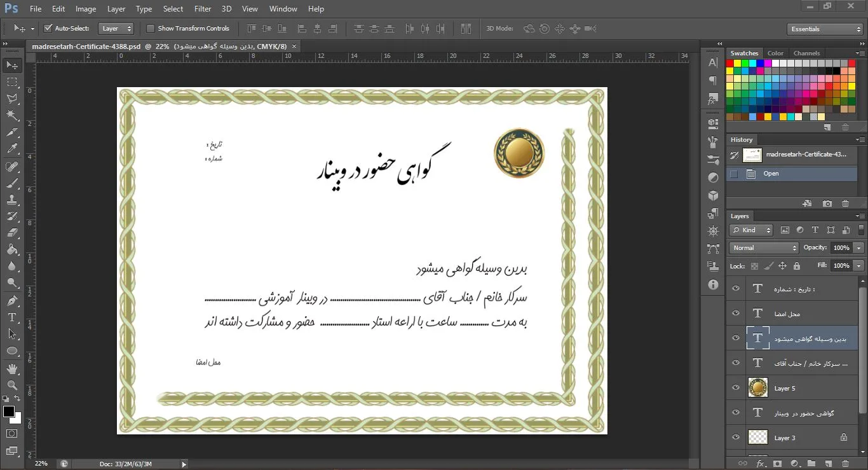
Task: Select the Brush tool
Action: [12, 183]
